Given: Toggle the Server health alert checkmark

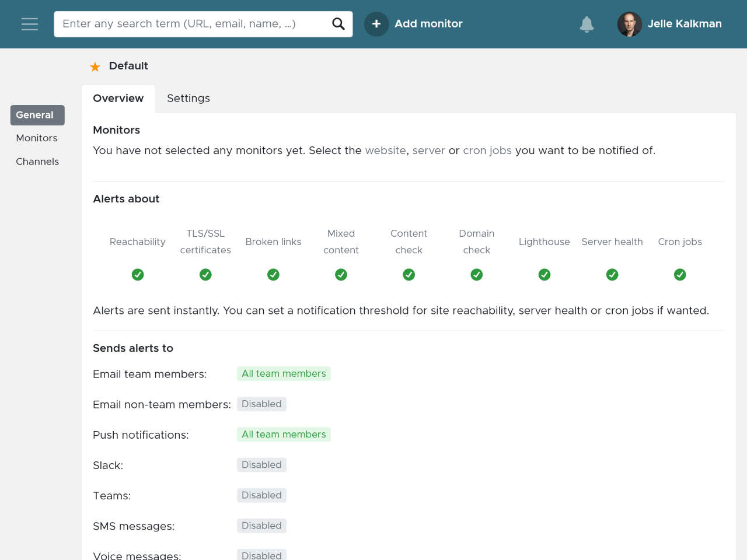Looking at the screenshot, I should [x=612, y=274].
